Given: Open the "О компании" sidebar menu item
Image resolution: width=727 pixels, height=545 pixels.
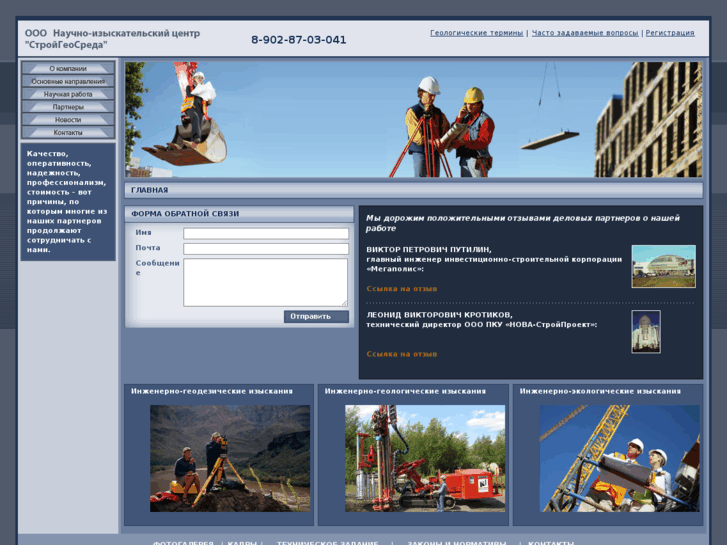Looking at the screenshot, I should (68, 69).
